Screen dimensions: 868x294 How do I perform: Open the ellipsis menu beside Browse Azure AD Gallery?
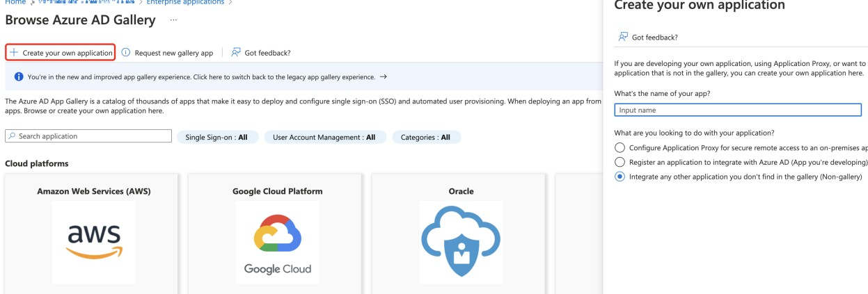[173, 20]
